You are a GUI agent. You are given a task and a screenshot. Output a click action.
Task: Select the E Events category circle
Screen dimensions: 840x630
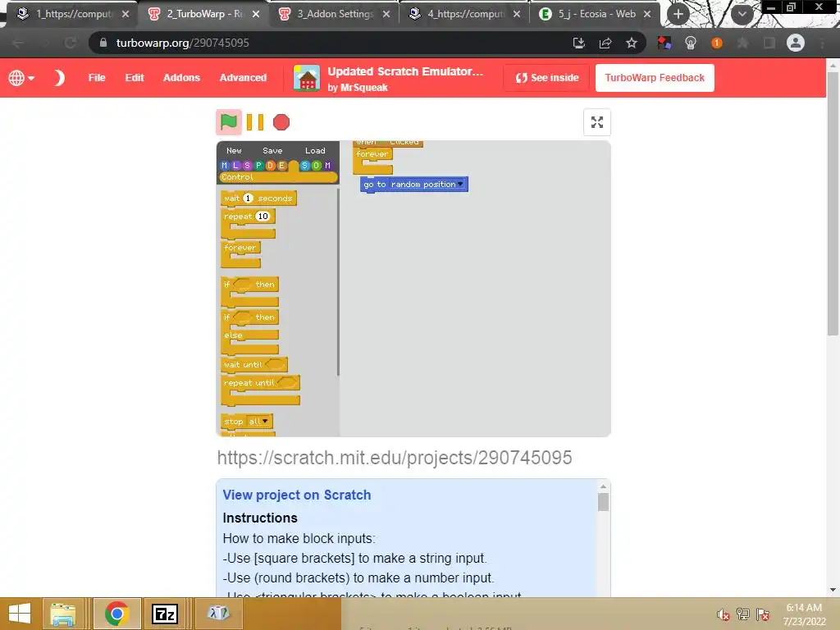(282, 166)
